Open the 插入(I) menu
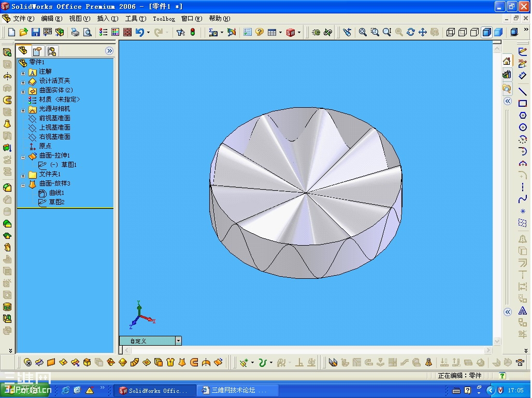Viewport: 532px width, 398px height. pos(108,19)
